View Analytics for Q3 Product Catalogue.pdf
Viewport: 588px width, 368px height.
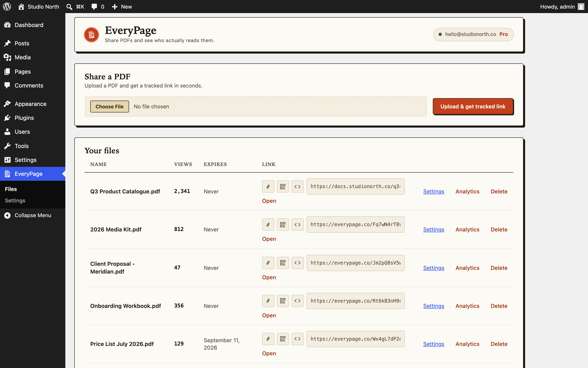pyautogui.click(x=467, y=192)
